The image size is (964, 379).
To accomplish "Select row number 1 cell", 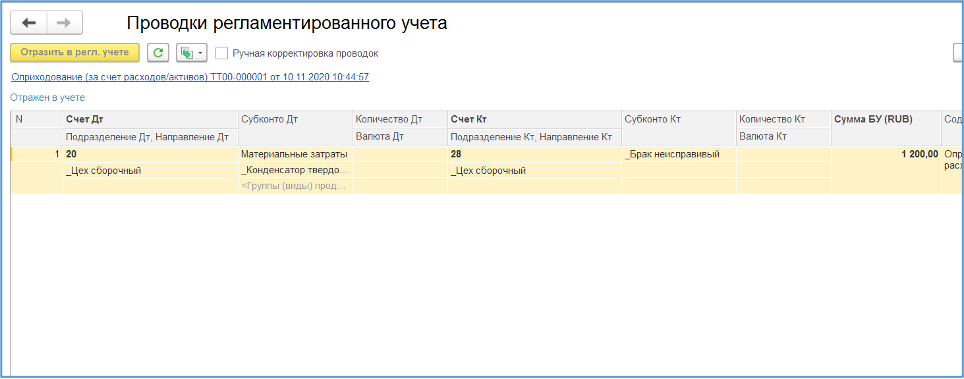I will tap(36, 154).
